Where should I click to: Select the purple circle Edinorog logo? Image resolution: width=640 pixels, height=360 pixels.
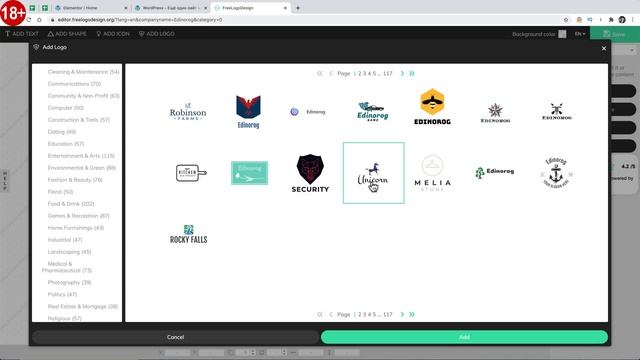click(x=308, y=112)
